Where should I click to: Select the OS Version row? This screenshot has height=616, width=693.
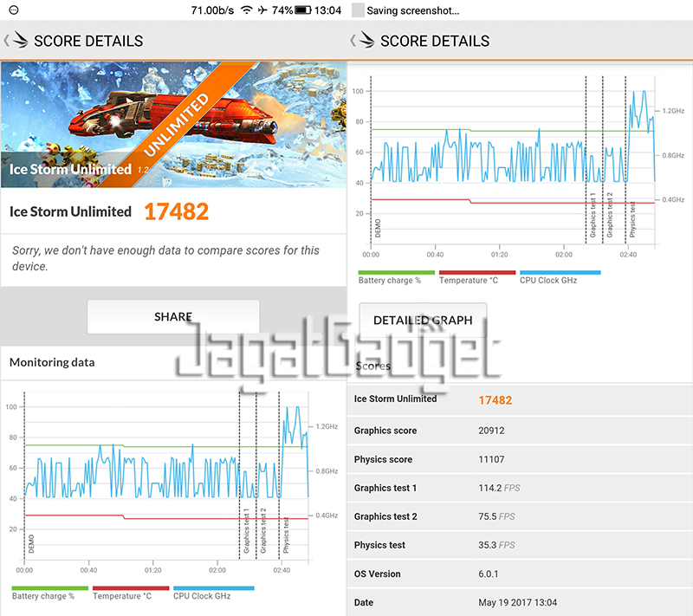click(x=520, y=574)
